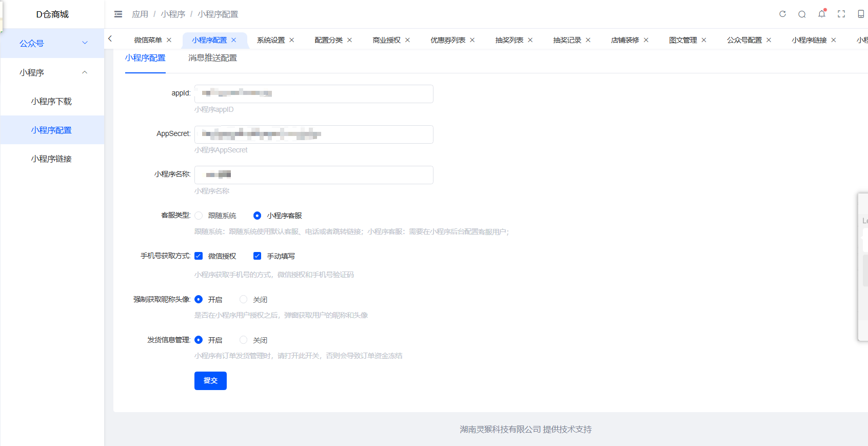The width and height of the screenshot is (868, 446).
Task: Open search via magnifier icon
Action: point(802,14)
